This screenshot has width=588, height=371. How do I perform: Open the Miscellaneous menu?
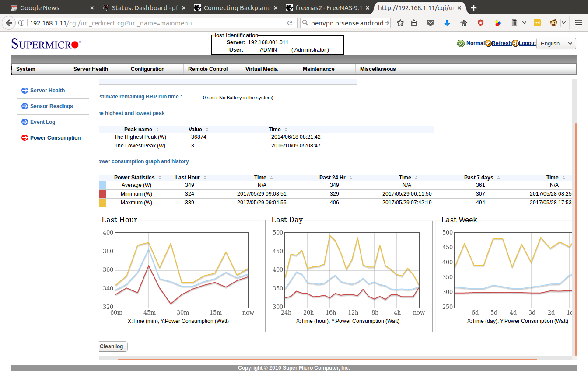(384, 69)
